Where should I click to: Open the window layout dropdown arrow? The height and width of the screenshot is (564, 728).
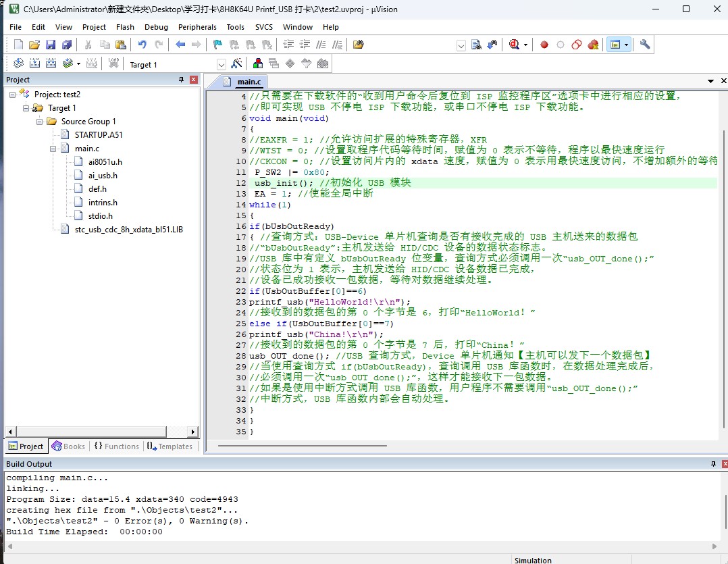(626, 45)
